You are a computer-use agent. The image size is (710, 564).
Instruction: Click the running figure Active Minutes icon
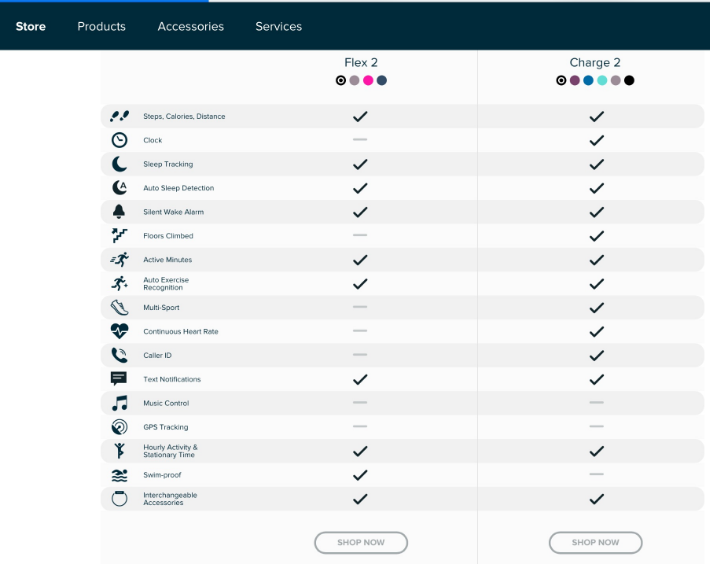[x=120, y=259]
